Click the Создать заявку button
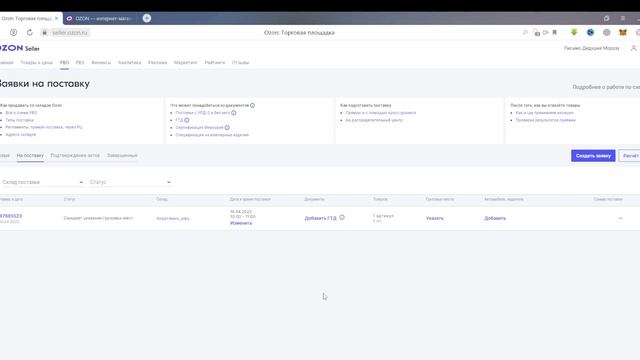Screen dimensions: 640x360 tap(593, 156)
